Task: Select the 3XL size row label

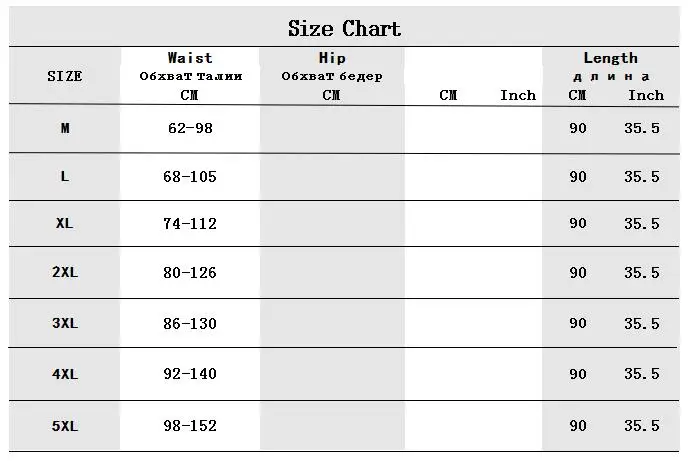Action: (x=65, y=323)
